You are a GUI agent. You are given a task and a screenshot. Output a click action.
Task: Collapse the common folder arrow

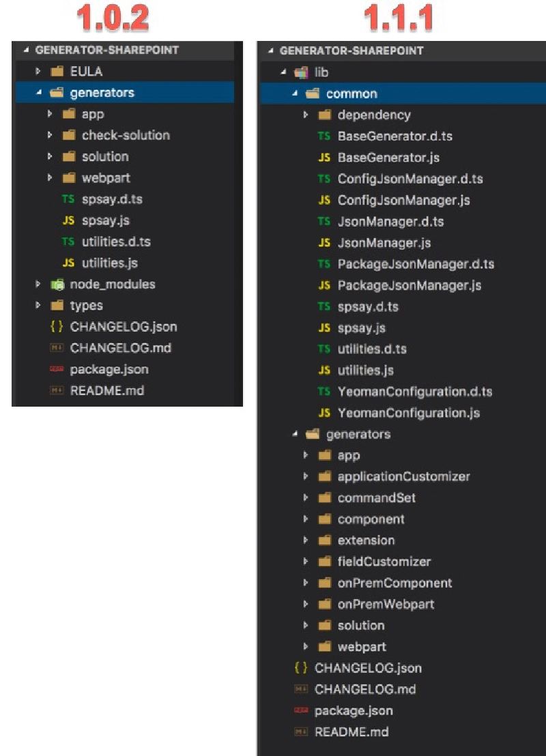(x=294, y=93)
